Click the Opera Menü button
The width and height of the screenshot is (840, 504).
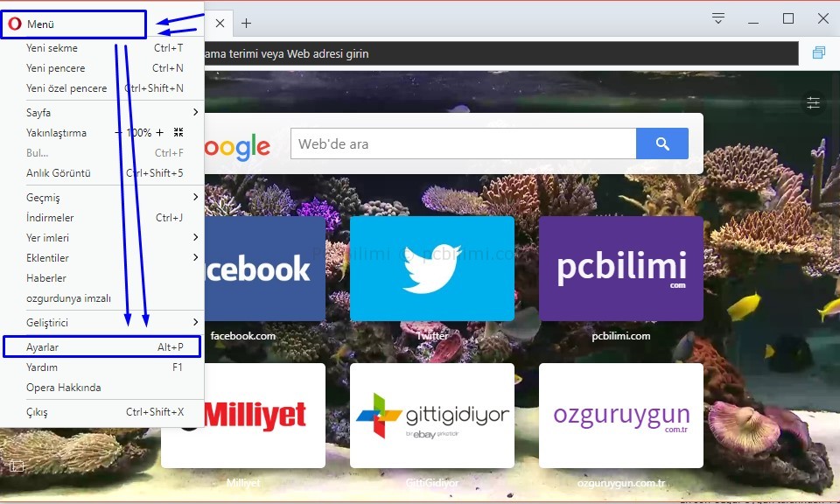click(73, 24)
